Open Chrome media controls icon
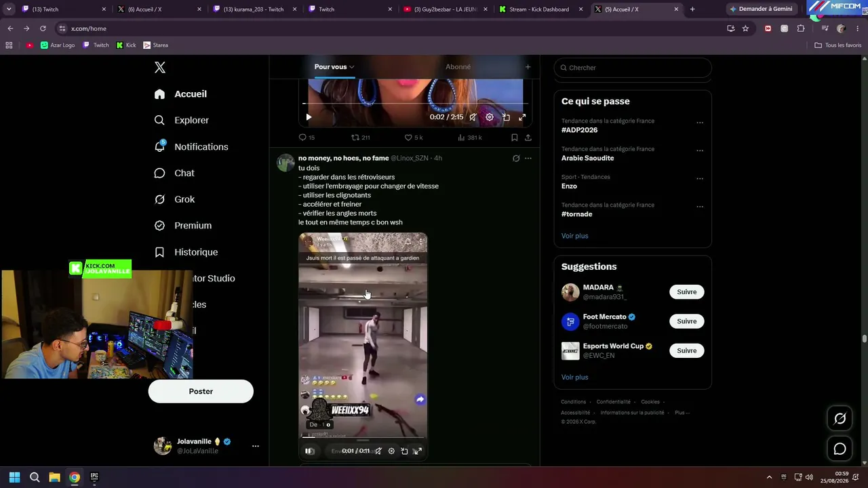The image size is (868, 488). coord(825,28)
